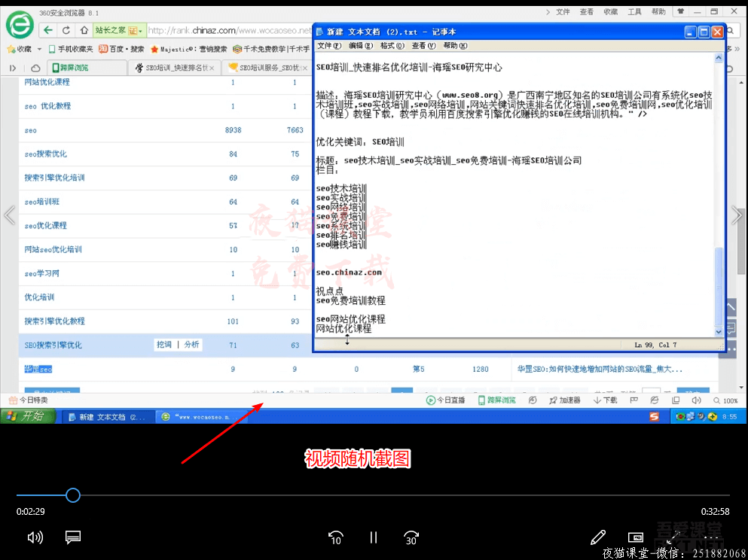This screenshot has width=748, height=560.
Task: Open the 手机收藏夹 bookmark
Action: click(x=71, y=49)
